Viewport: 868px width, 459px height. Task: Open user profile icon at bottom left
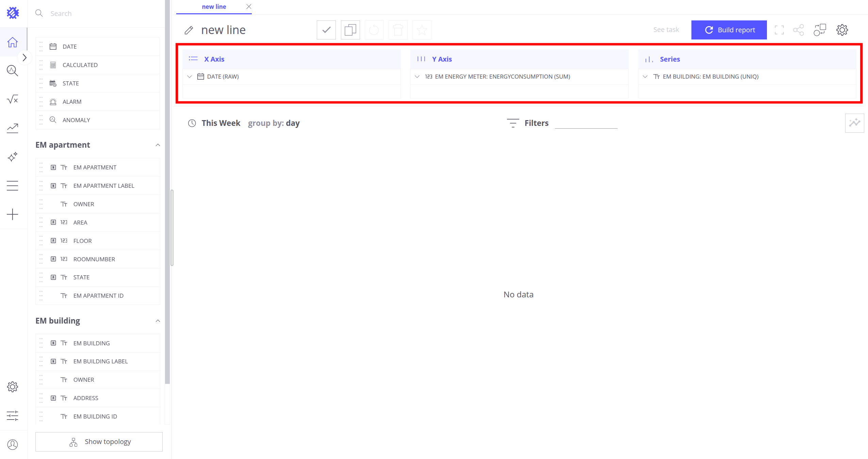point(13,444)
